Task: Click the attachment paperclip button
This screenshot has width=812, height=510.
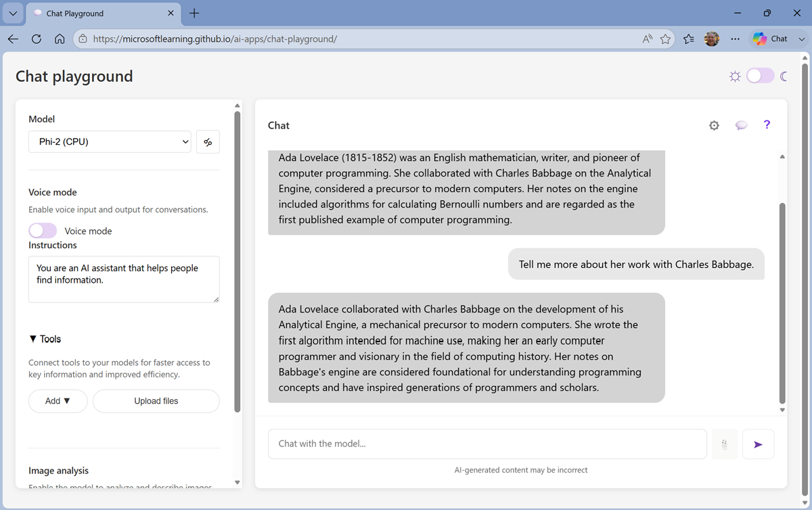Action: click(x=724, y=444)
